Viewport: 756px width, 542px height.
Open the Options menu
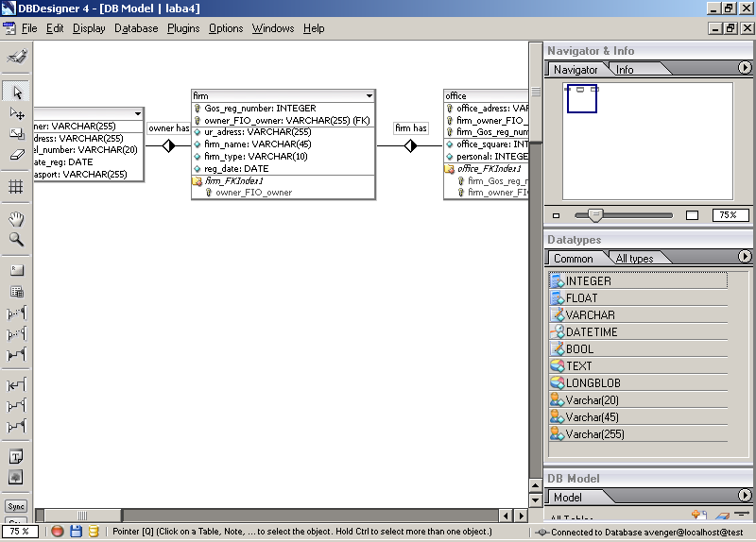pyautogui.click(x=226, y=28)
